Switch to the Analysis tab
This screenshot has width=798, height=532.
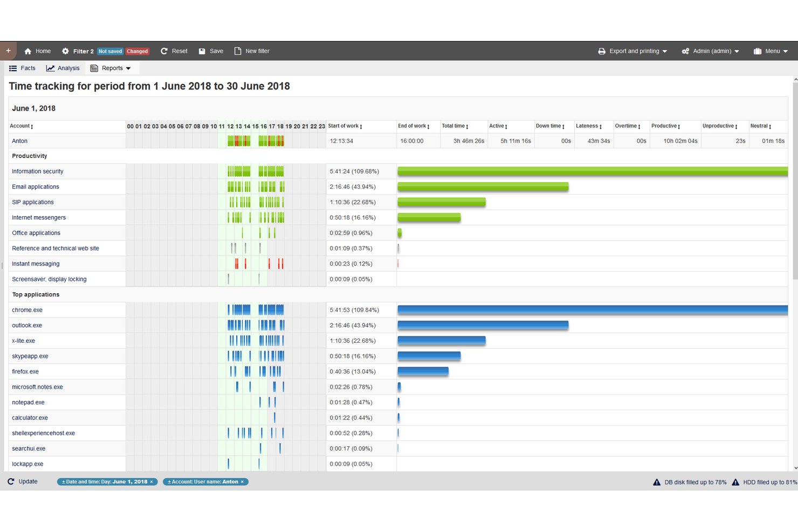point(63,68)
